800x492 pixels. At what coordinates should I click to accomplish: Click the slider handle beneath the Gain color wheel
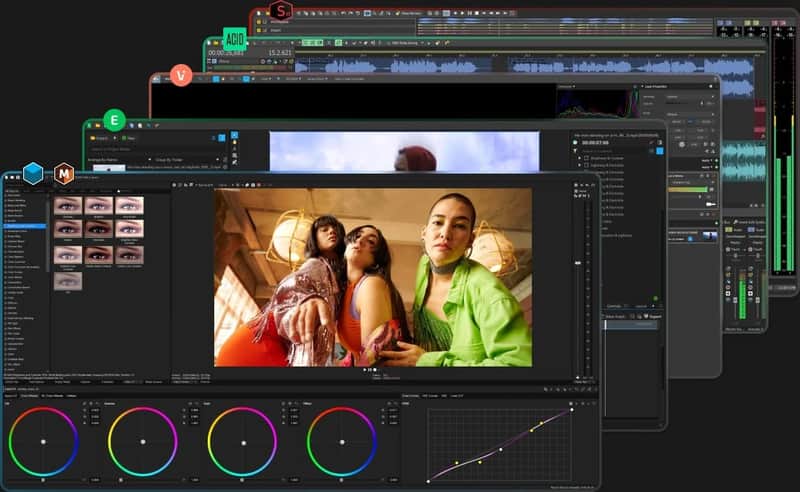click(242, 480)
